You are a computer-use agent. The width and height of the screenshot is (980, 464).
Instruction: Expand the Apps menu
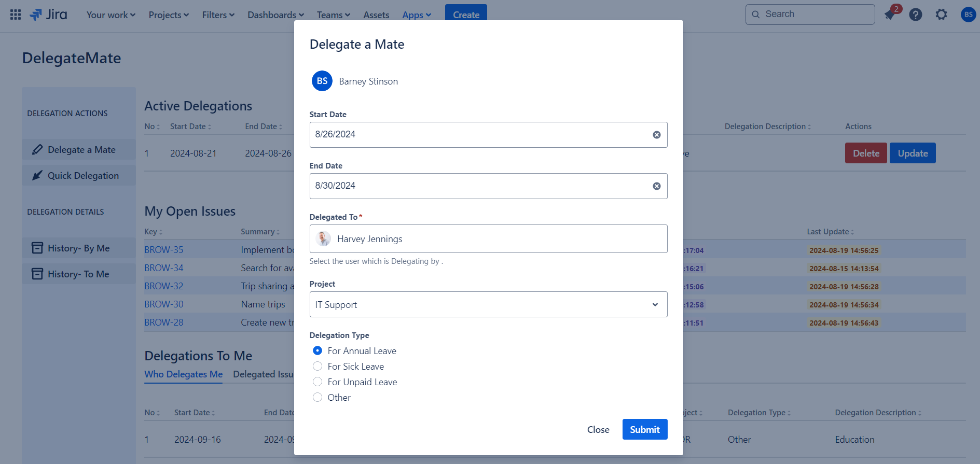[x=417, y=15]
